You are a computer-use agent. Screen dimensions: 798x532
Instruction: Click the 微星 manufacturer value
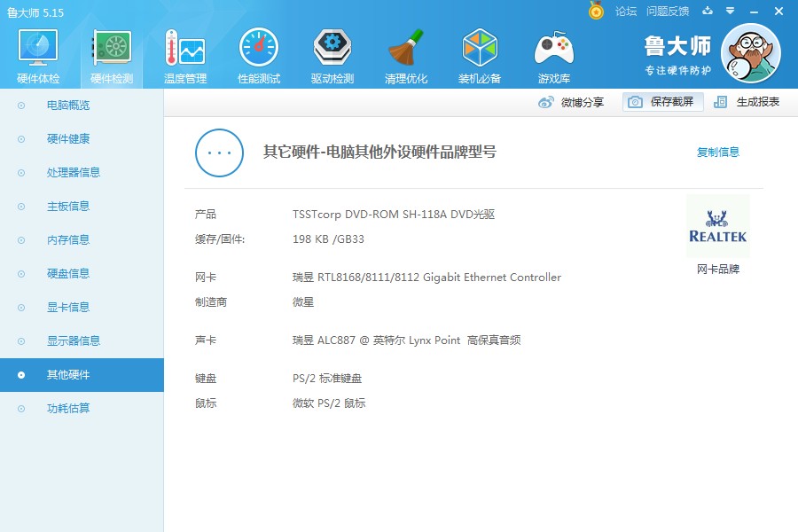[303, 302]
